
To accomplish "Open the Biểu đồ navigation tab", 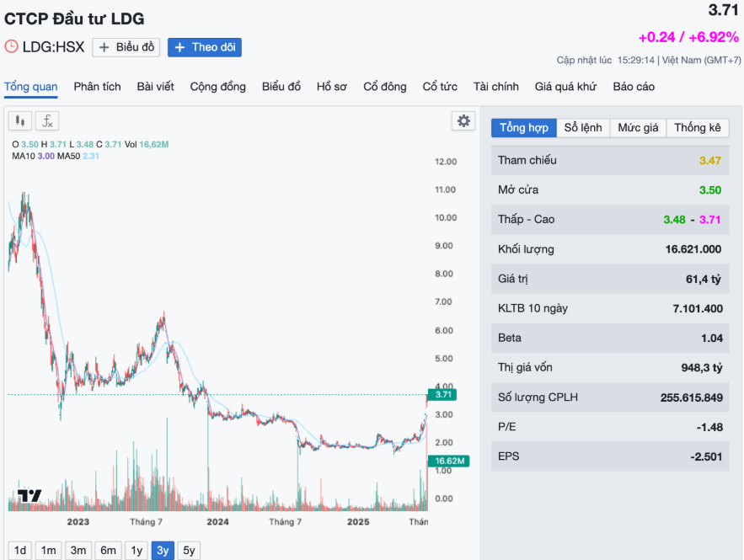I will click(281, 87).
